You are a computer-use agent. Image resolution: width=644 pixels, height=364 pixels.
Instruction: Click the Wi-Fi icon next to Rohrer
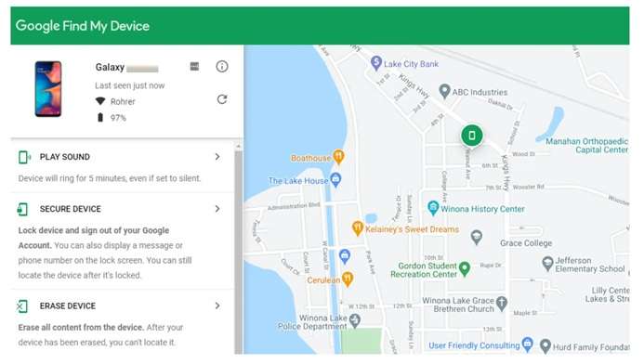(x=100, y=101)
